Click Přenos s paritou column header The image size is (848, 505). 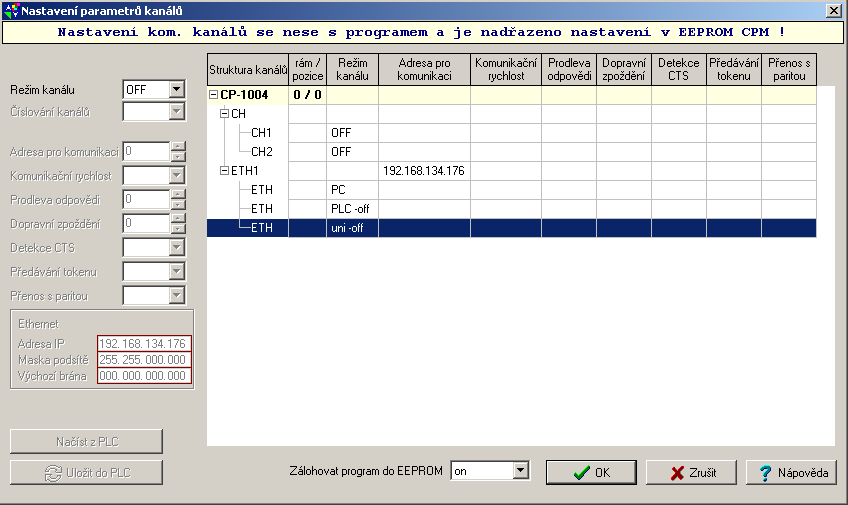coord(789,69)
